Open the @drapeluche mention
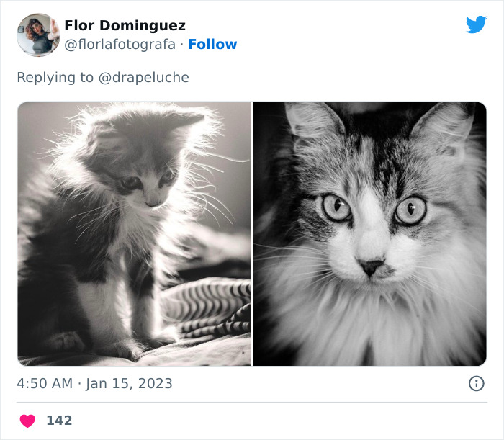504x440 pixels. point(143,77)
